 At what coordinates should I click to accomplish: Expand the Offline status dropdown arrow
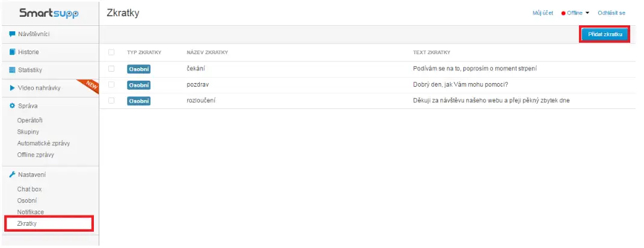point(587,13)
